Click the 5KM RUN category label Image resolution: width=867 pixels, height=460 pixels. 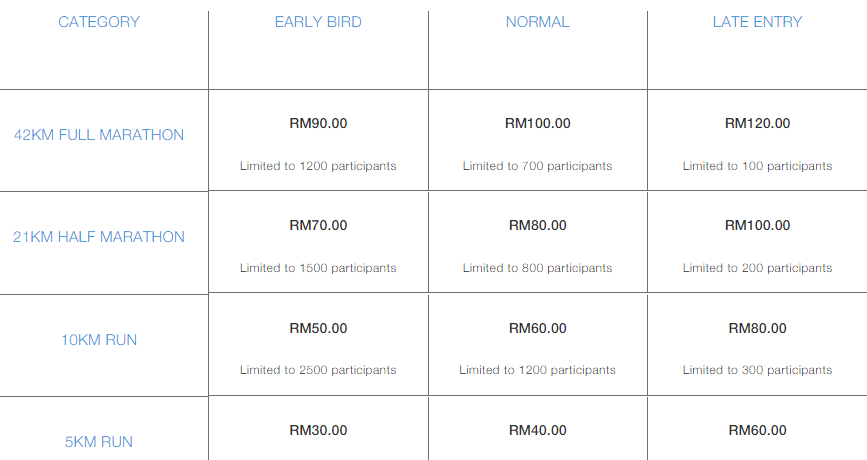pos(99,442)
